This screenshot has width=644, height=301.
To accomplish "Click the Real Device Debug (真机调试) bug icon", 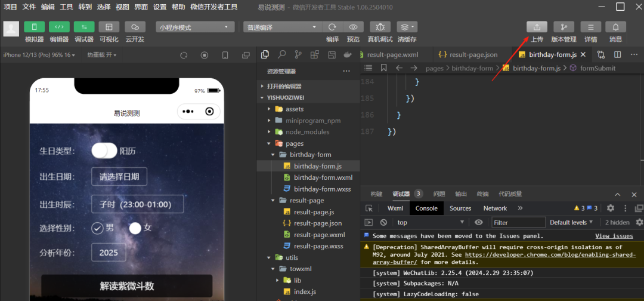I will click(380, 27).
